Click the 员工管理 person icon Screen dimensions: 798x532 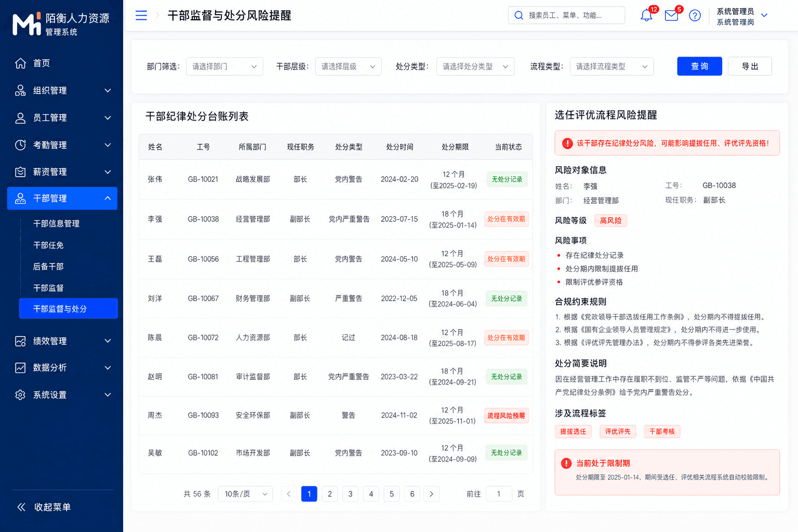pyautogui.click(x=20, y=118)
